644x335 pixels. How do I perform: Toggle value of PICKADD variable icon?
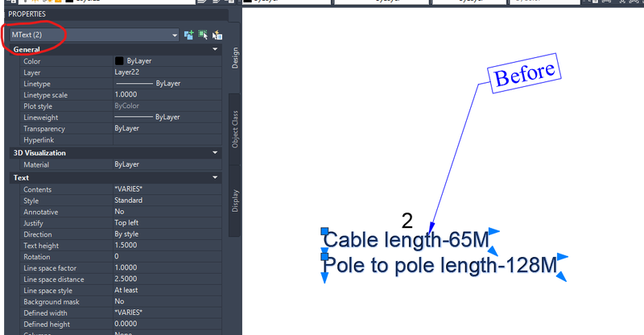point(188,35)
